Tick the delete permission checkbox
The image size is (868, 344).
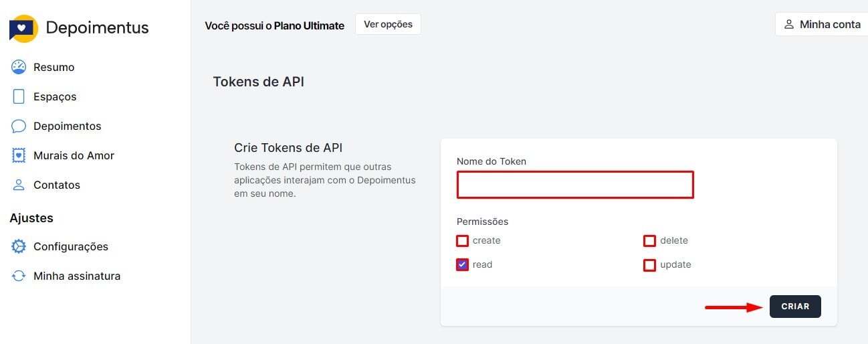click(x=649, y=241)
